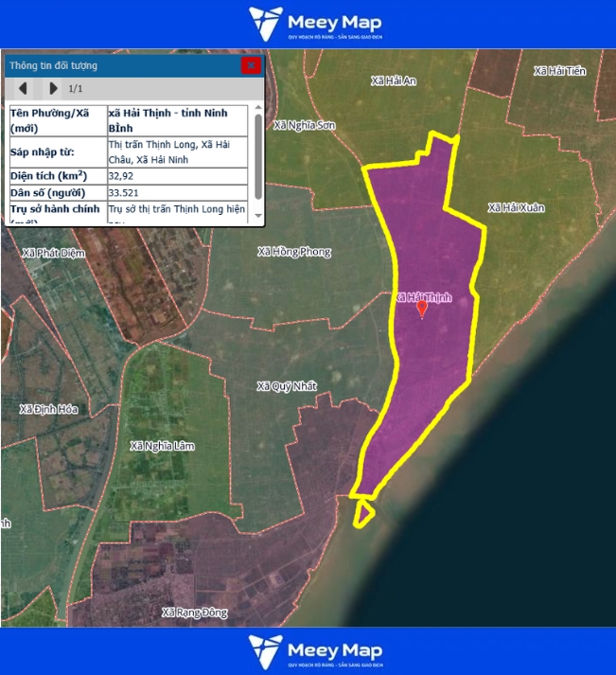Select the Xã Nghĩa Sơn commune label
This screenshot has height=675, width=616.
click(304, 125)
